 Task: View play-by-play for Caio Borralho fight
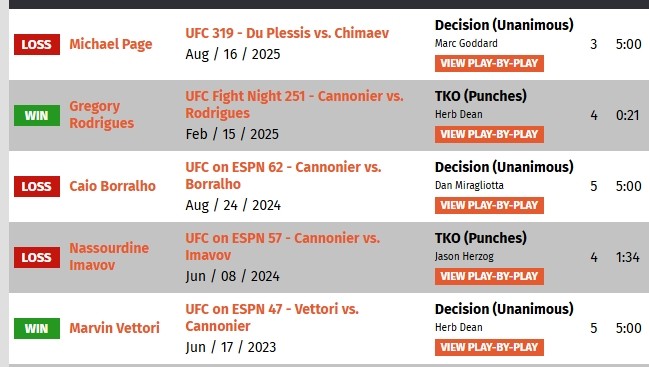click(x=489, y=205)
